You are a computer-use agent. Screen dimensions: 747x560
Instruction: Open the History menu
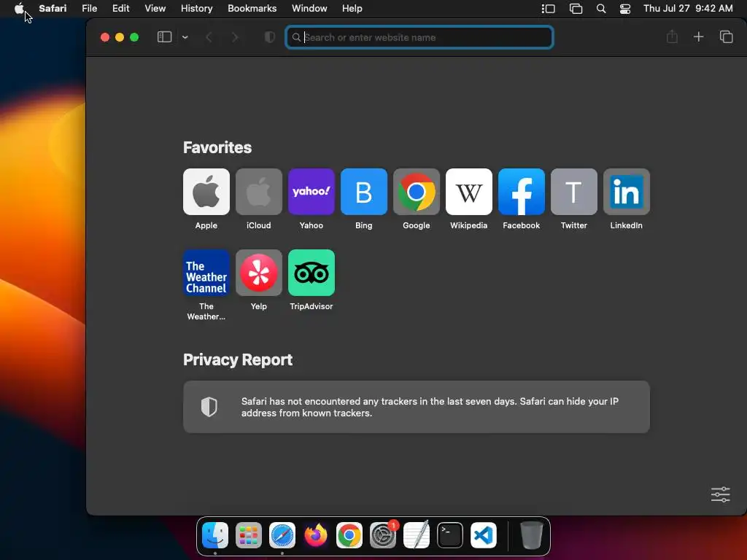pos(196,8)
